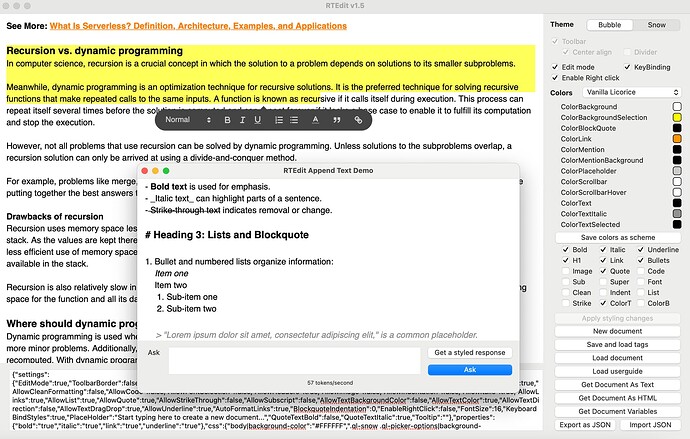
Task: Pick the orange ColorLink swatch
Action: pyautogui.click(x=677, y=139)
